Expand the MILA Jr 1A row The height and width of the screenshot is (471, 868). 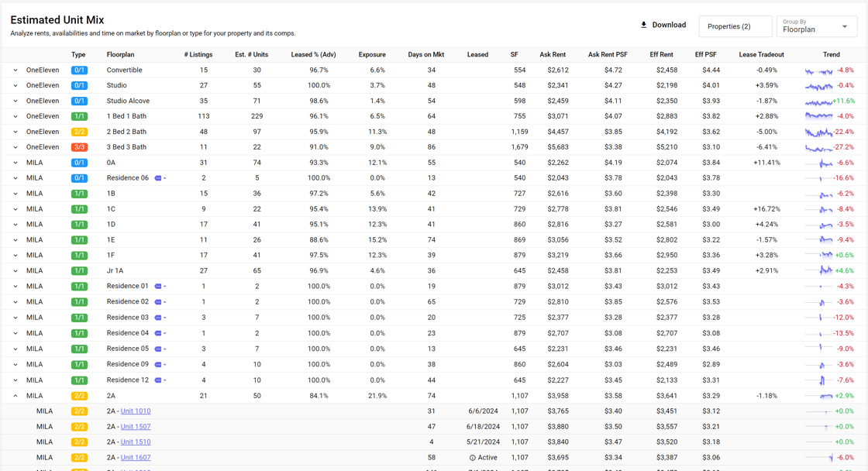click(15, 270)
